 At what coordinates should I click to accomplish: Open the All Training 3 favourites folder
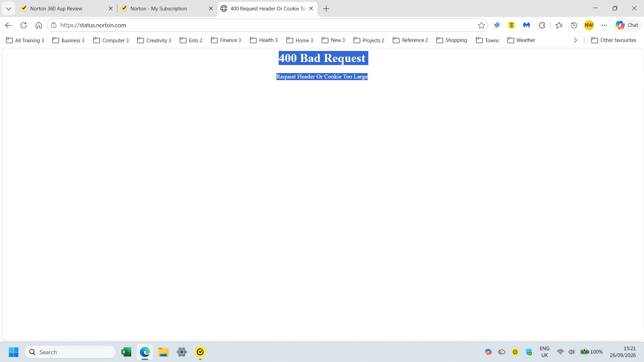tap(25, 40)
